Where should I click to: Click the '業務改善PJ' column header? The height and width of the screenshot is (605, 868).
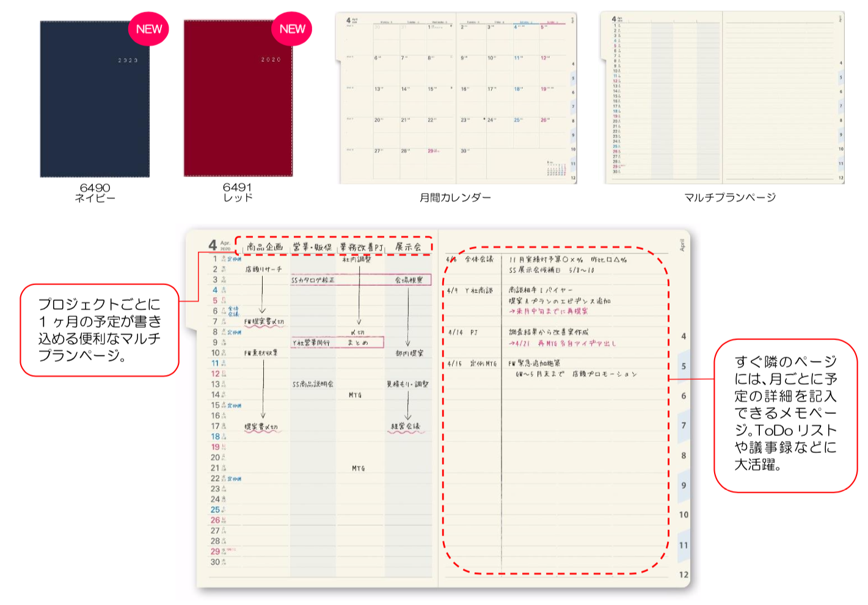click(x=361, y=247)
